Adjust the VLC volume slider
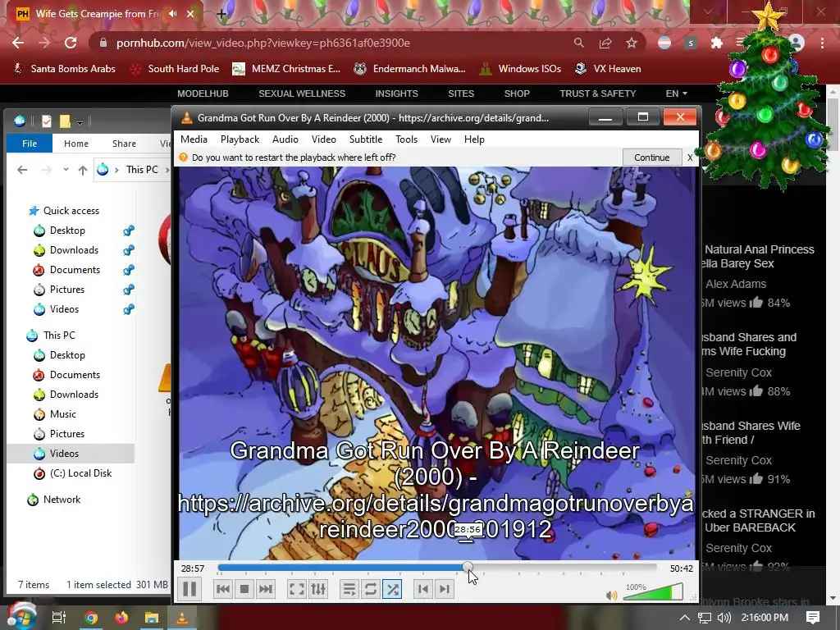The width and height of the screenshot is (840, 630). point(653,592)
